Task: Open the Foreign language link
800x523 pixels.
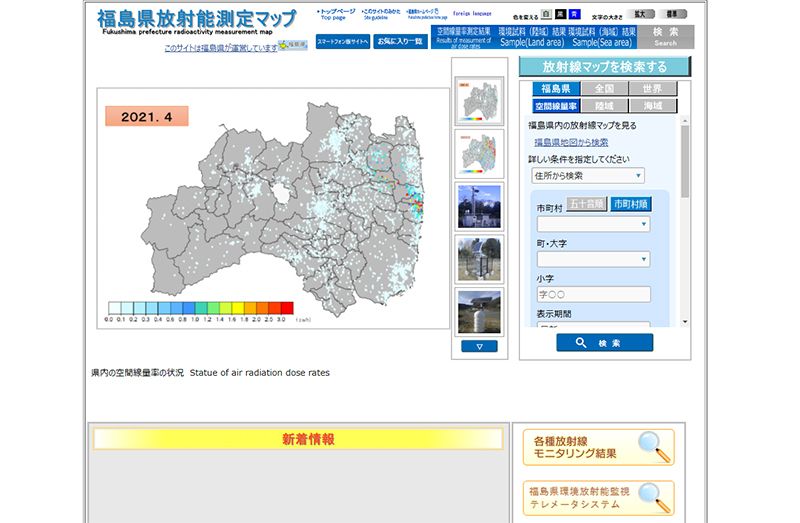Action: [472, 14]
